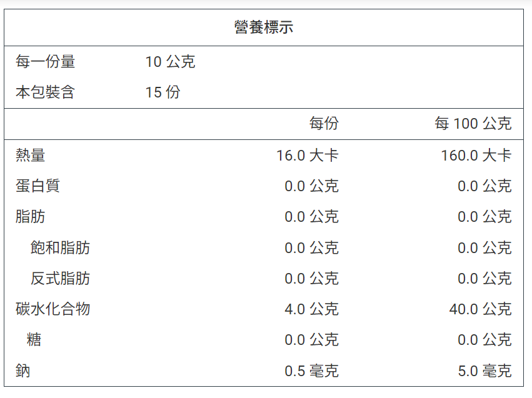Select the 每一份量 label
Image resolution: width=532 pixels, height=398 pixels.
45,62
